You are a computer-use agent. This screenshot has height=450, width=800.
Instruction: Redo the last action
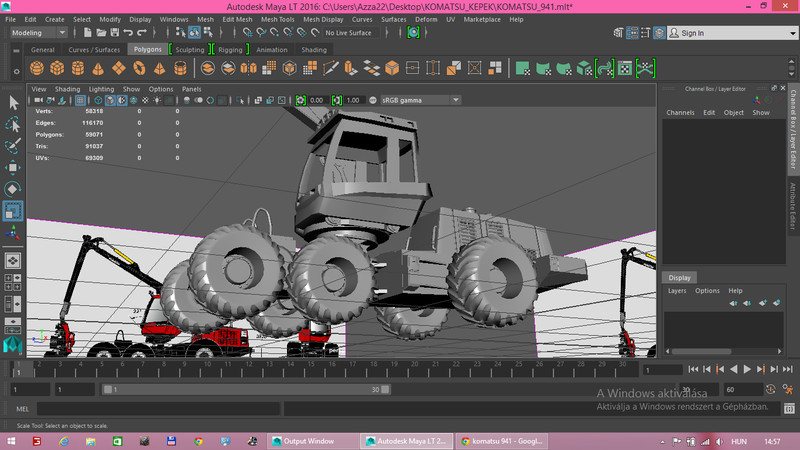142,33
